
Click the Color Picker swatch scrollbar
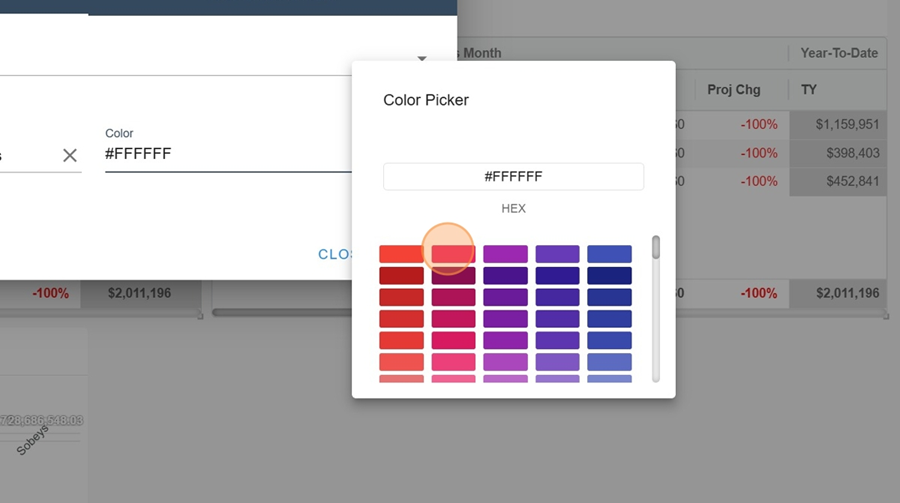point(656,247)
